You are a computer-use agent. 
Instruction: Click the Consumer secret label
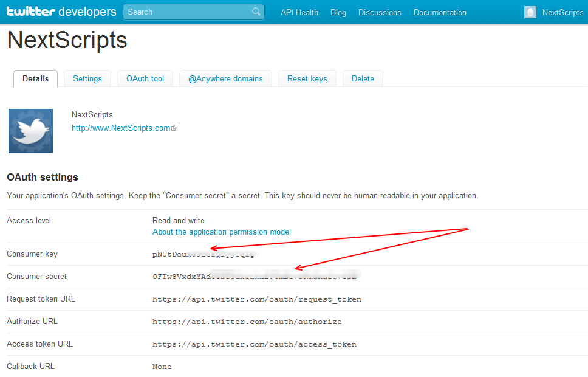pyautogui.click(x=36, y=277)
